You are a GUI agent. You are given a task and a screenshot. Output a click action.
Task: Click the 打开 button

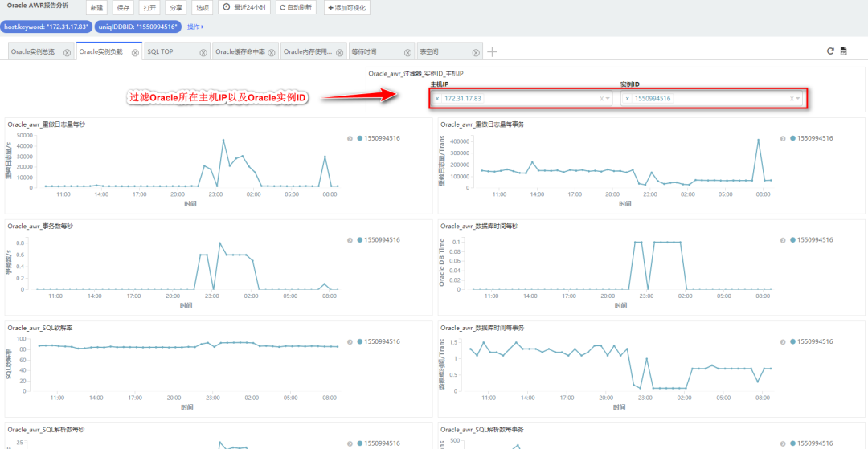pyautogui.click(x=149, y=8)
